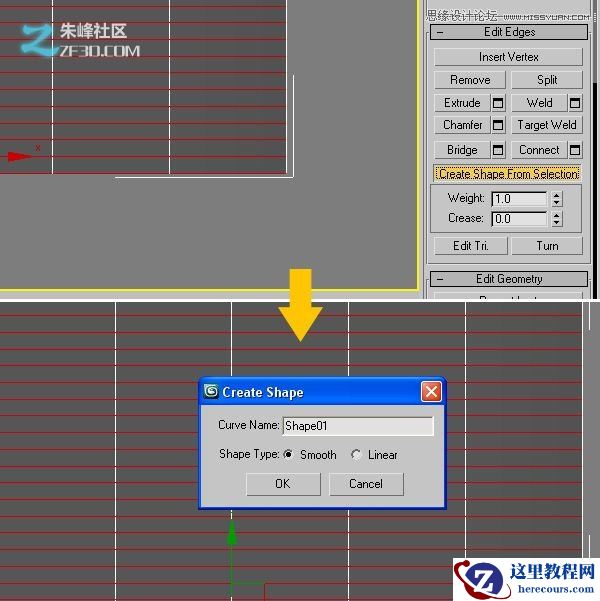Select Linear shape type

coord(356,455)
